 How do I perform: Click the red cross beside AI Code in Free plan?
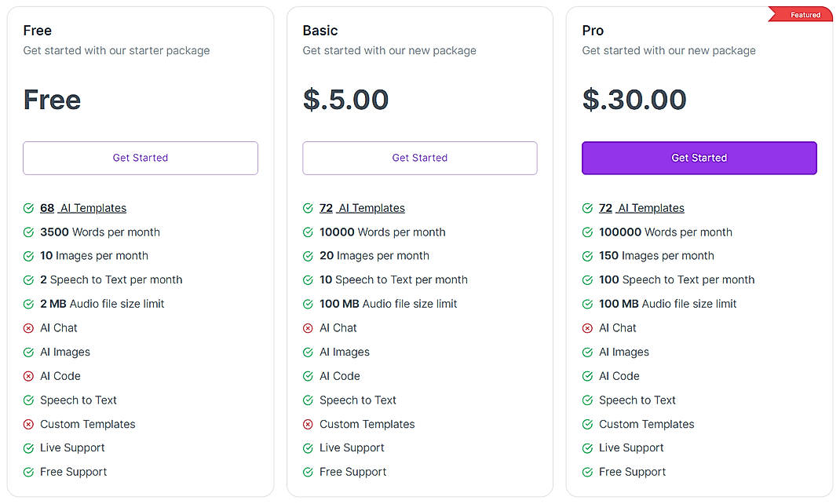[x=27, y=376]
